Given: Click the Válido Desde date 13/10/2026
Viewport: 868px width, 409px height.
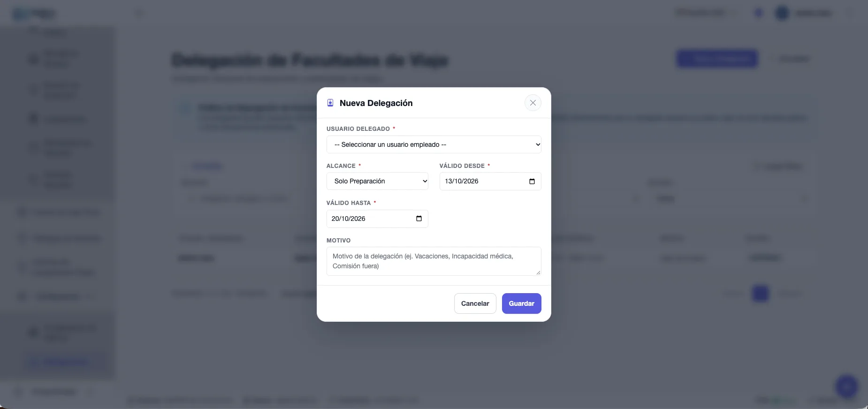Looking at the screenshot, I should point(462,182).
